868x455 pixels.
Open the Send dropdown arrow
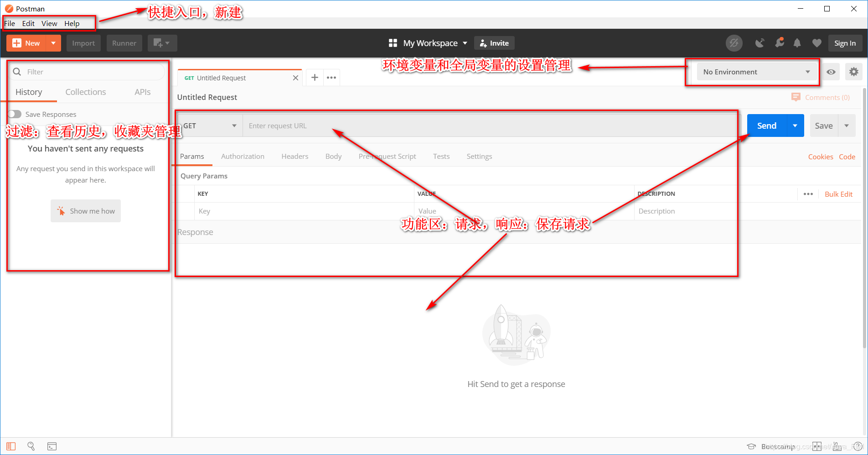(795, 126)
